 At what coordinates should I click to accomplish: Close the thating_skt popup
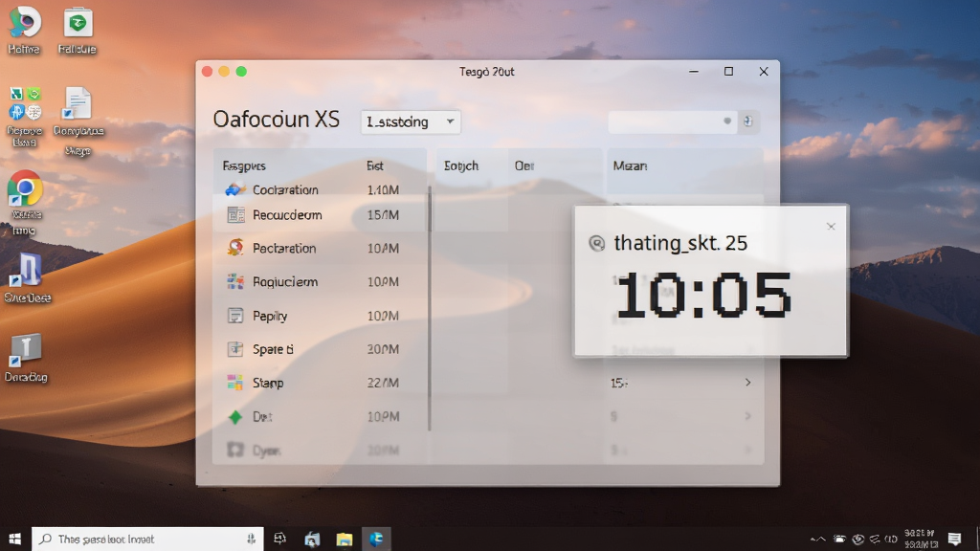831,226
